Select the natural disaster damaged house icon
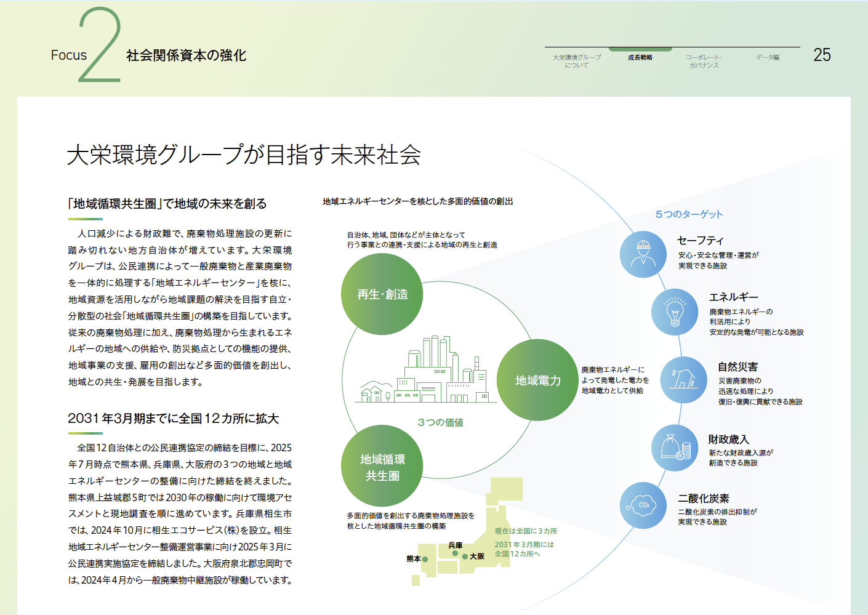The image size is (868, 615). click(683, 380)
